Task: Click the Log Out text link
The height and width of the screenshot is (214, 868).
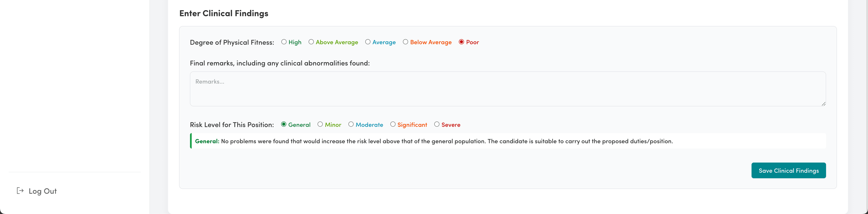Action: (x=42, y=191)
